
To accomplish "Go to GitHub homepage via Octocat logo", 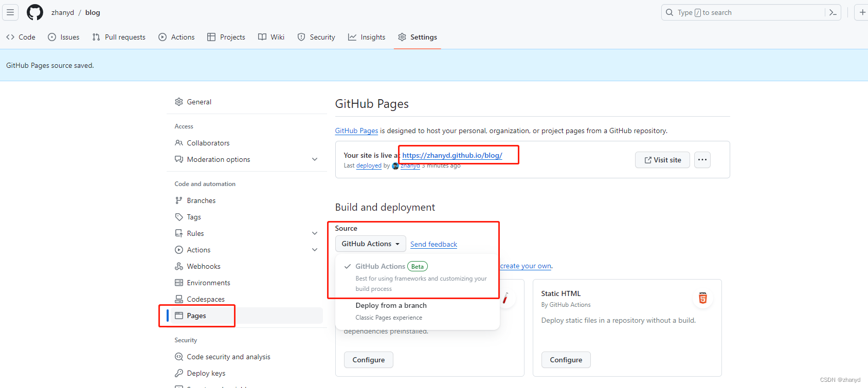I will (35, 12).
